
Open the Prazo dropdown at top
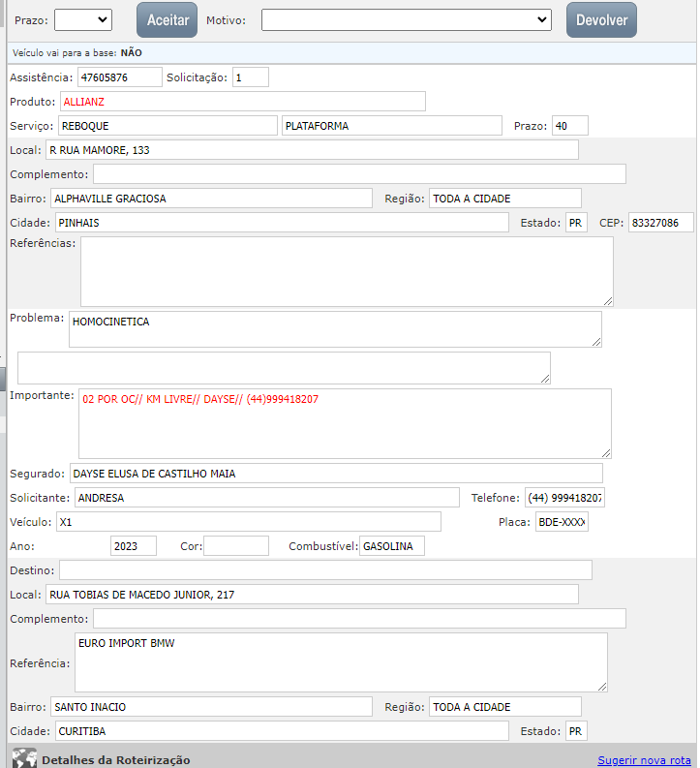click(x=83, y=19)
